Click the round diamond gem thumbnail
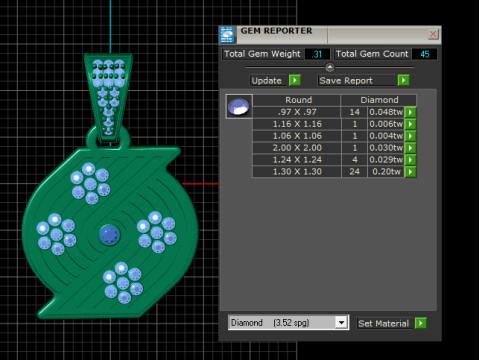The width and height of the screenshot is (480, 360). tap(239, 107)
